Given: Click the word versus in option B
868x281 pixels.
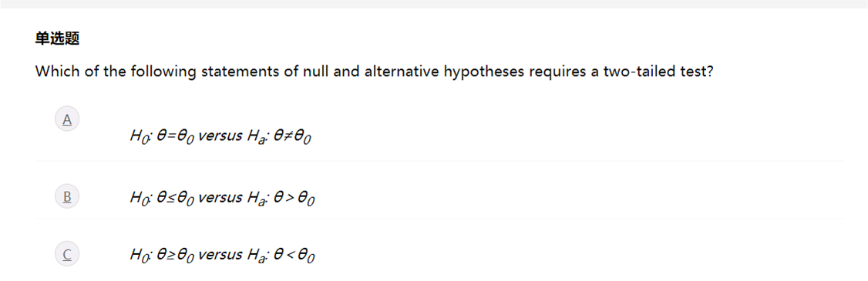Looking at the screenshot, I should tap(220, 198).
